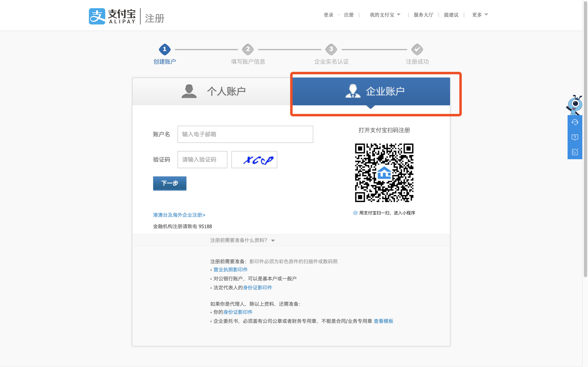Open 港澳台及海外企业注册 link
Screen dimensions: 588x367
179,215
